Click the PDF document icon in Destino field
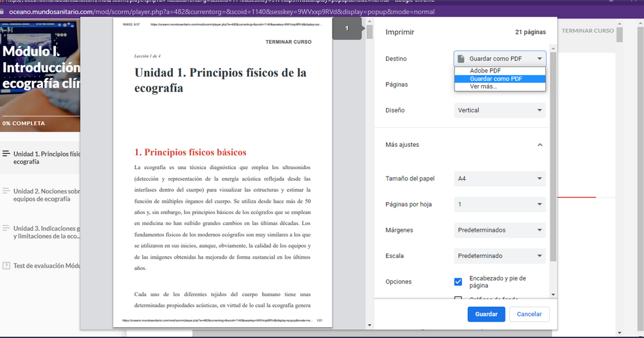644x338 pixels. [462, 58]
